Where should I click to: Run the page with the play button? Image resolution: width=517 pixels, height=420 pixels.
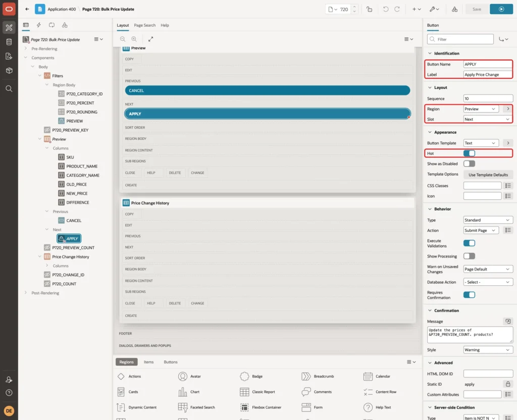(x=501, y=9)
